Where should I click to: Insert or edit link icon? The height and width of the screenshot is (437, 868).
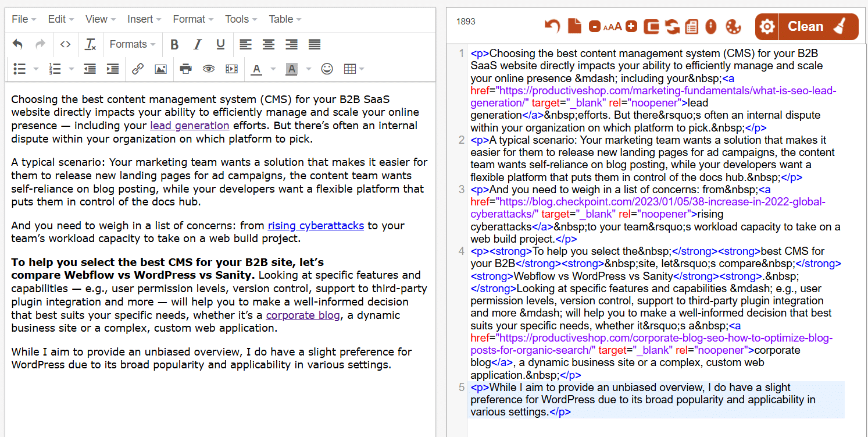pyautogui.click(x=138, y=69)
